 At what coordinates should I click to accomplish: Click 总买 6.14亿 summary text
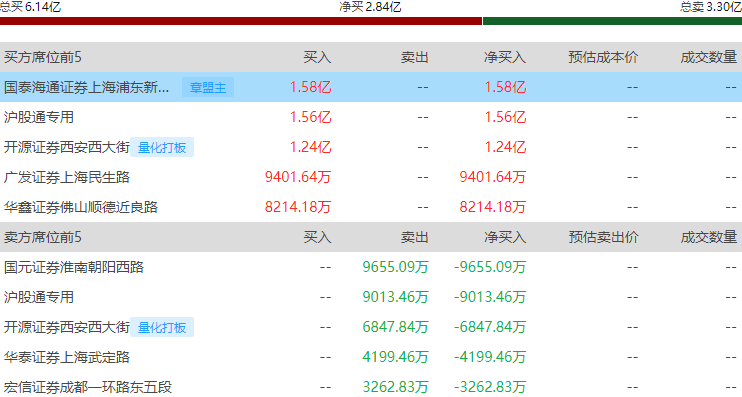30,7
